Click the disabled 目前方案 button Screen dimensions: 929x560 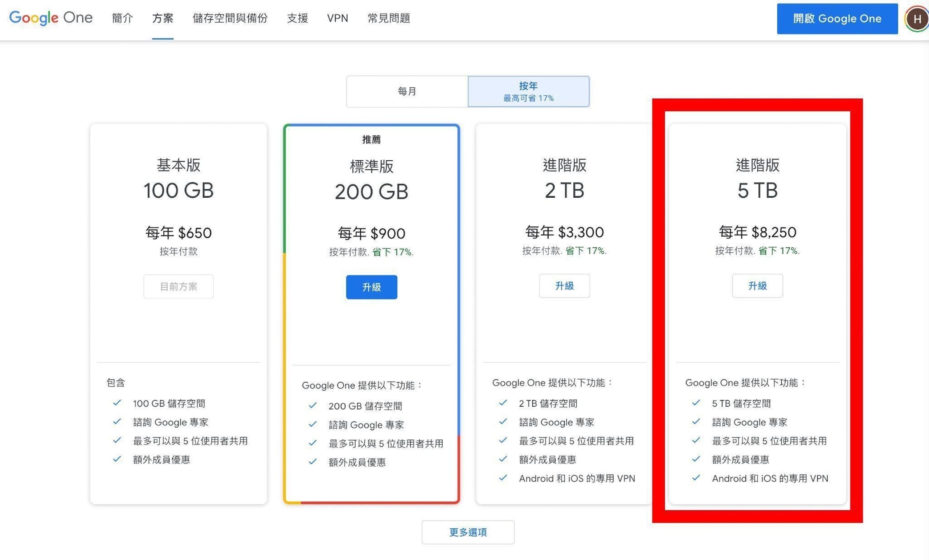(x=179, y=287)
